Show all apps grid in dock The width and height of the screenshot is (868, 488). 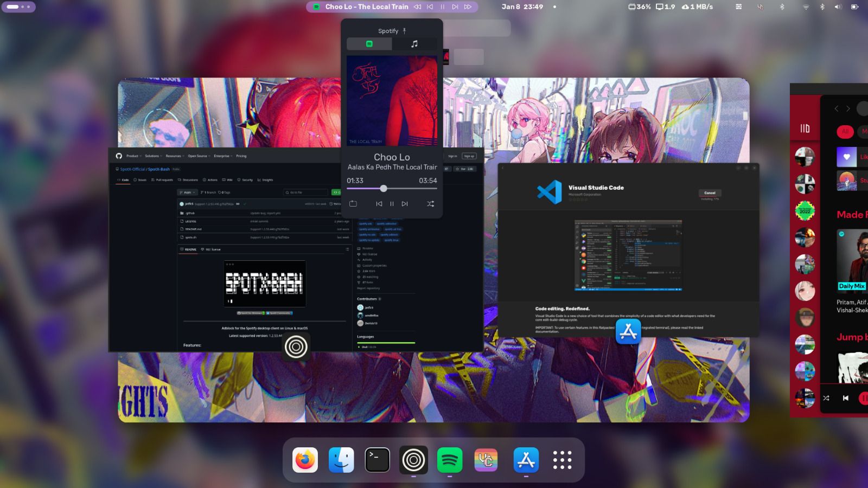562,460
